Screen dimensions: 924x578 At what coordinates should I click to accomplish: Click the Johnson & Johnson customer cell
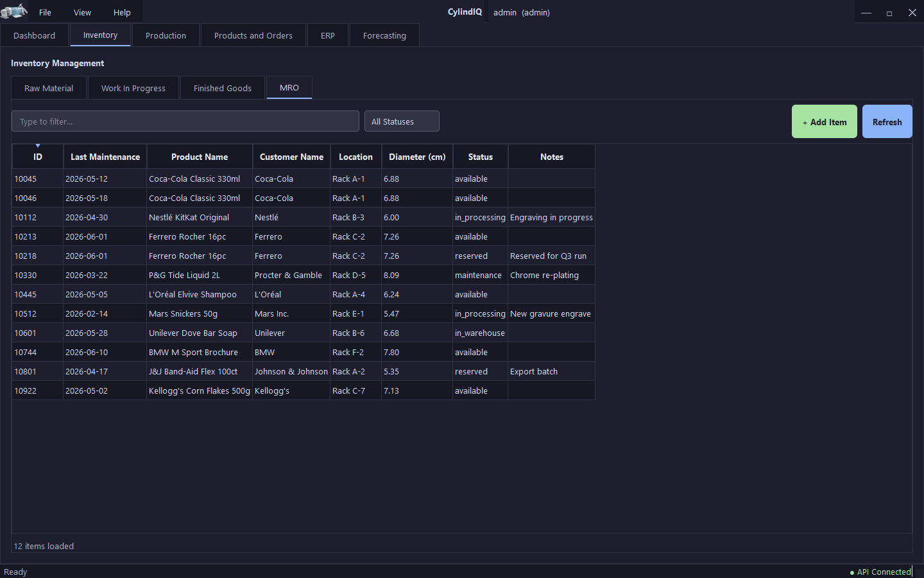point(291,371)
